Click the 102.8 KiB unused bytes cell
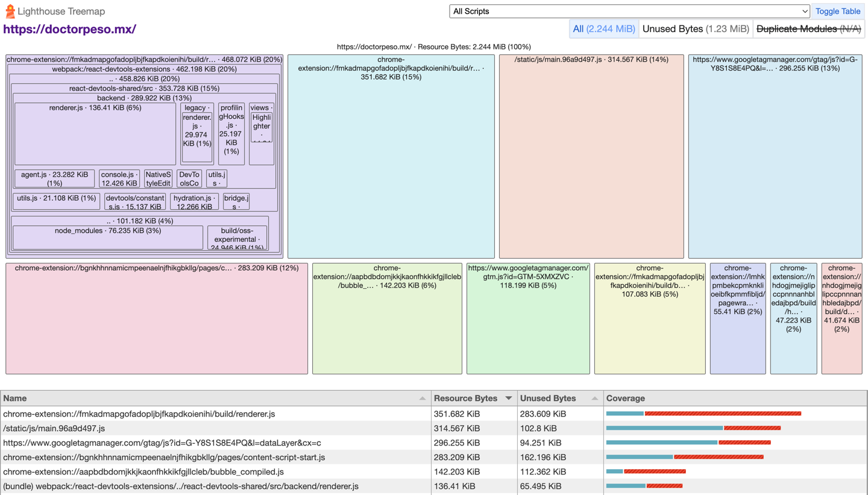This screenshot has height=495, width=868. click(x=561, y=429)
